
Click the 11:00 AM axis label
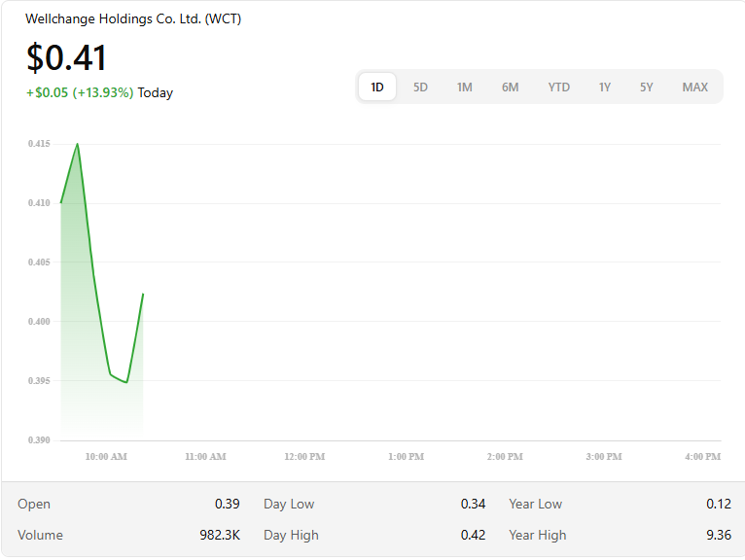pos(205,456)
